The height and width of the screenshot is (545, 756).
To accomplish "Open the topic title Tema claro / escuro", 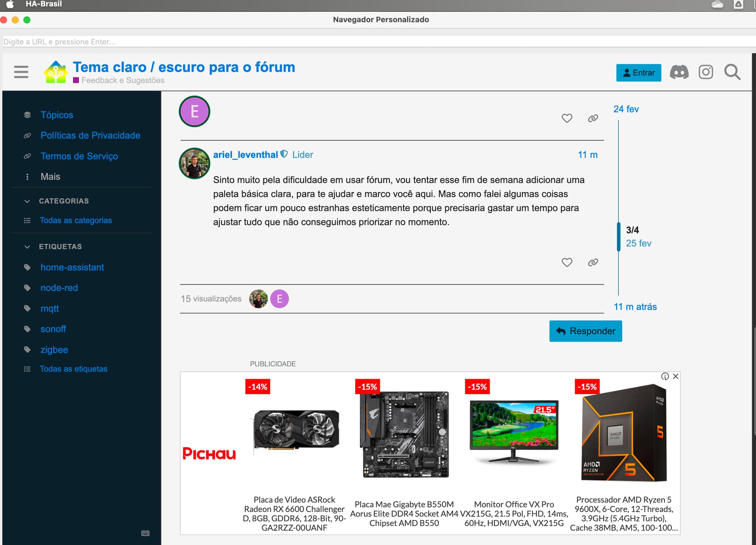I will pos(184,67).
